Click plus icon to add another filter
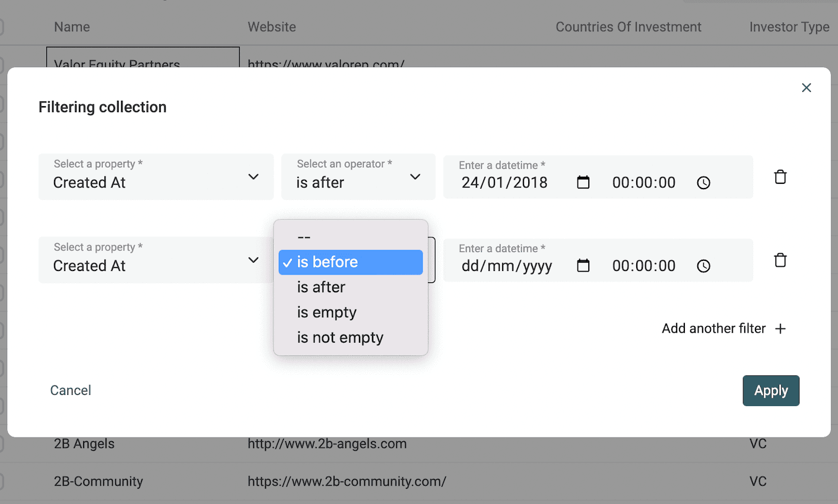Screen dimensions: 838x504 tap(780, 328)
